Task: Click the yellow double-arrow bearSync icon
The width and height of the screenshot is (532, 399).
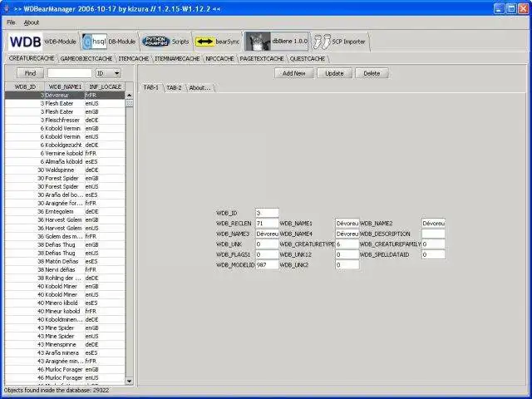Action: [x=204, y=42]
